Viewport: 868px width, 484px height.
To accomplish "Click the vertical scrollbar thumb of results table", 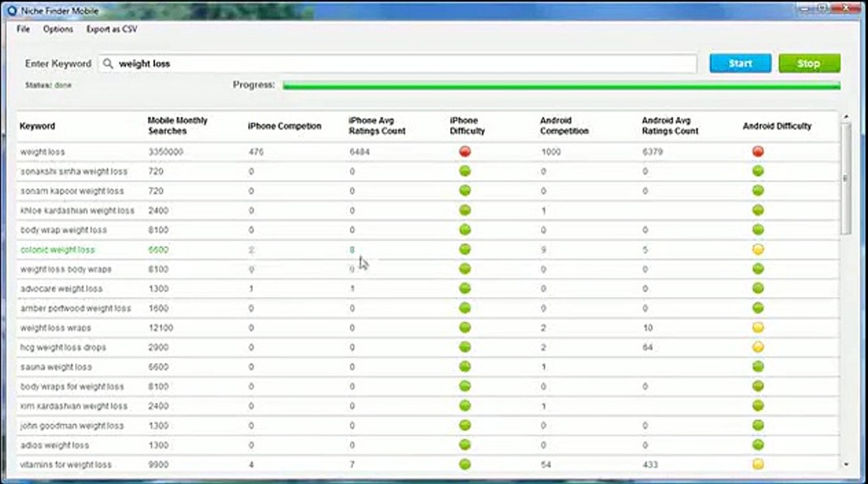I will click(846, 179).
